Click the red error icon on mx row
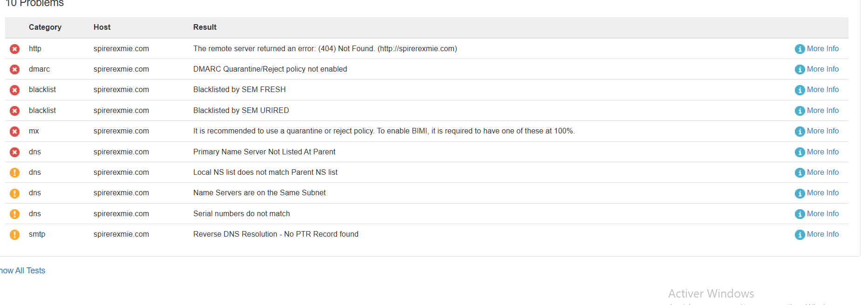The width and height of the screenshot is (868, 305). (15, 131)
